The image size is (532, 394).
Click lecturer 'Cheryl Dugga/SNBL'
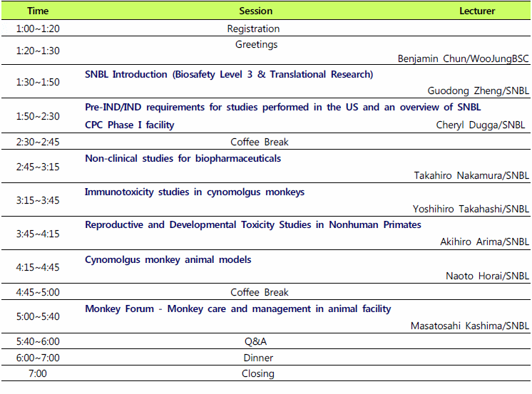pos(481,125)
